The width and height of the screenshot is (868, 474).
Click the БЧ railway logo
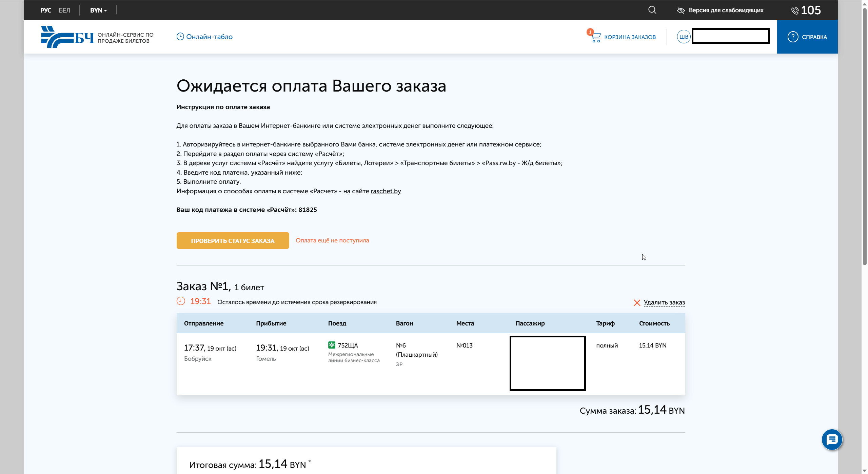point(67,37)
